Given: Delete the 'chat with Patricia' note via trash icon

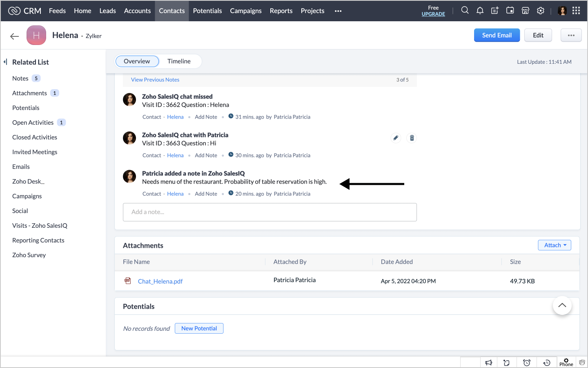Looking at the screenshot, I should point(412,138).
